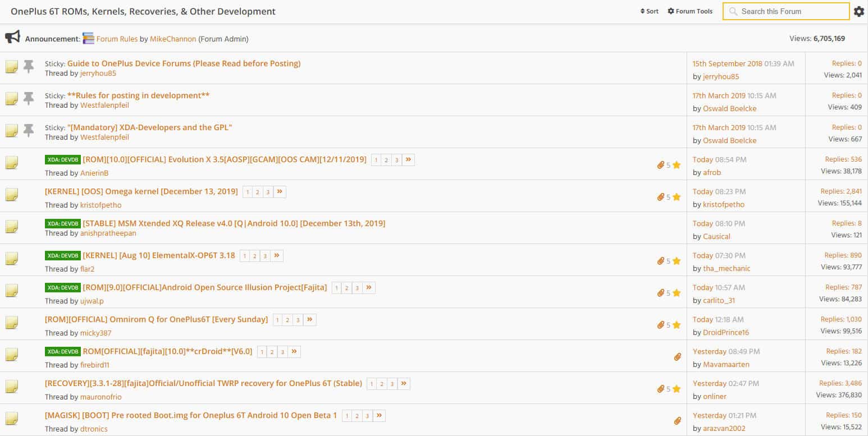Viewport: 868px width, 436px height.
Task: Click rating star on Evolution X row
Action: point(677,165)
